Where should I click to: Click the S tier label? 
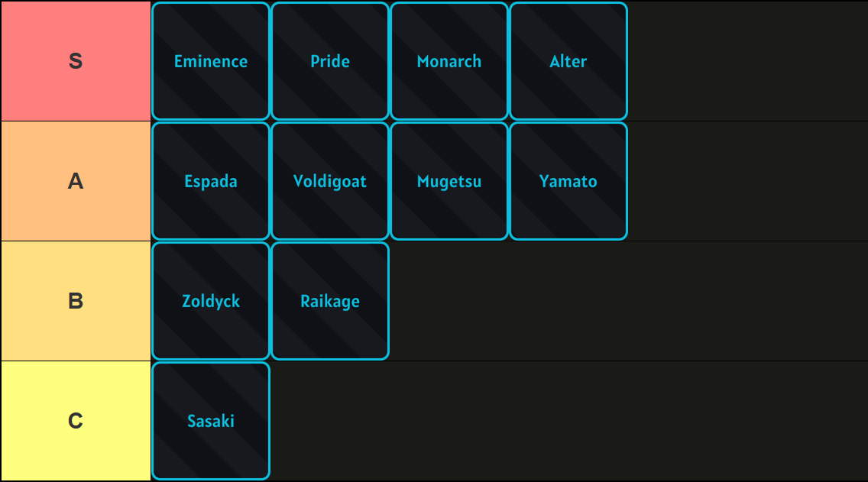76,61
